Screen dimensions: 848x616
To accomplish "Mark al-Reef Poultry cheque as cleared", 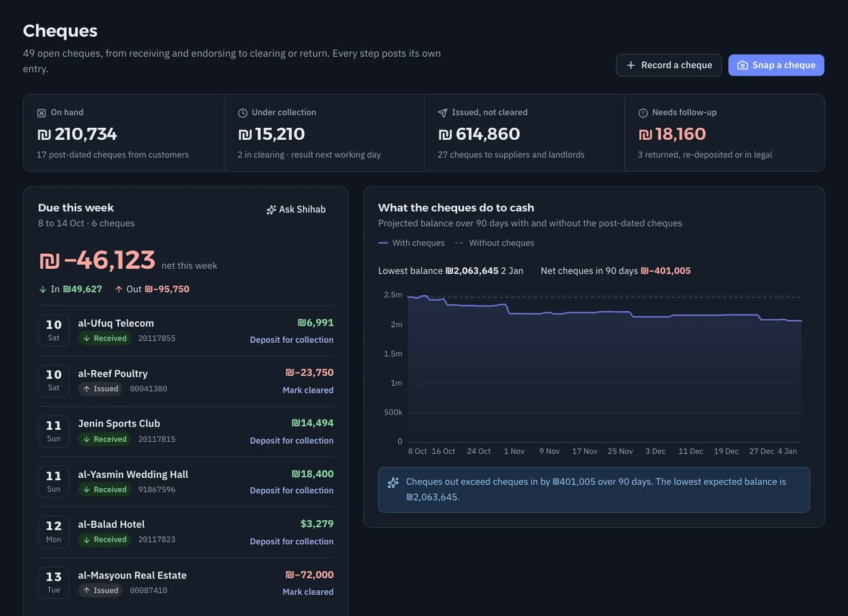I will click(308, 390).
